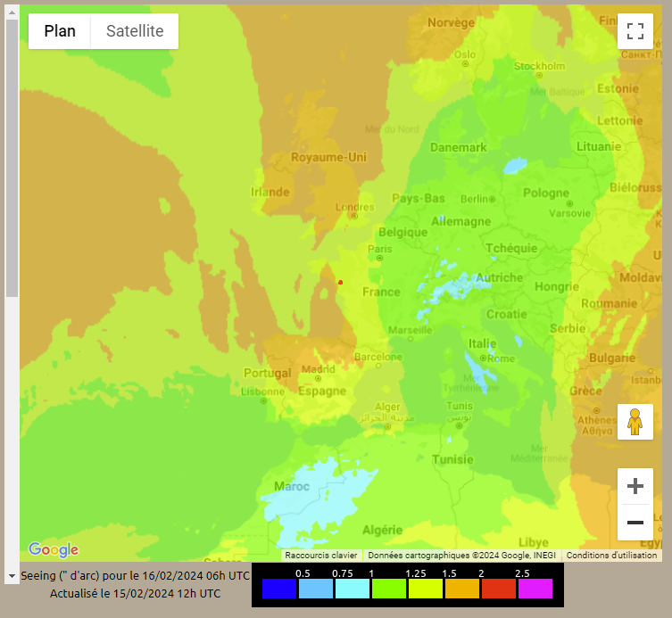The width and height of the screenshot is (672, 618).
Task: Click the Marseille city marker
Action: [x=411, y=339]
